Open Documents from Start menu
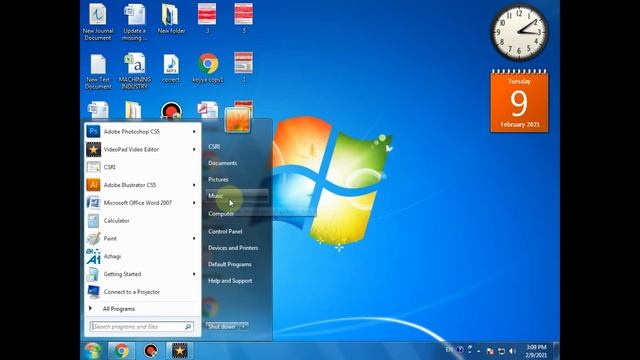This screenshot has width=640, height=360. [x=222, y=163]
